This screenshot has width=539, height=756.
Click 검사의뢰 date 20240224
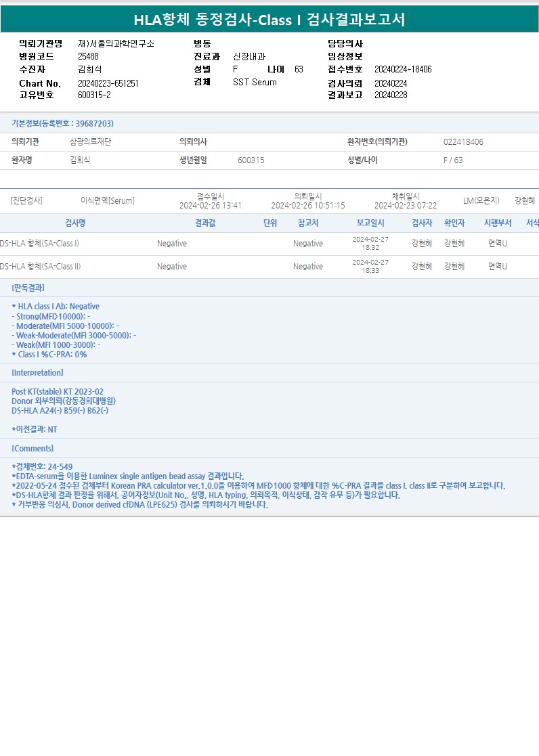click(391, 83)
